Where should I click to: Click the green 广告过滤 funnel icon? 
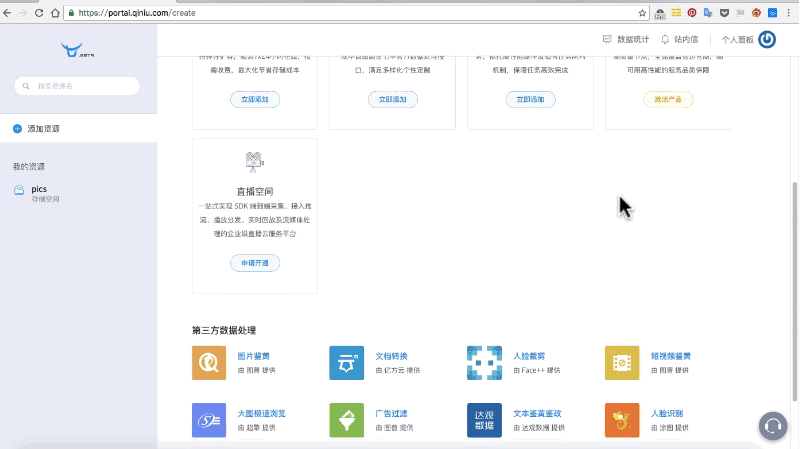346,420
